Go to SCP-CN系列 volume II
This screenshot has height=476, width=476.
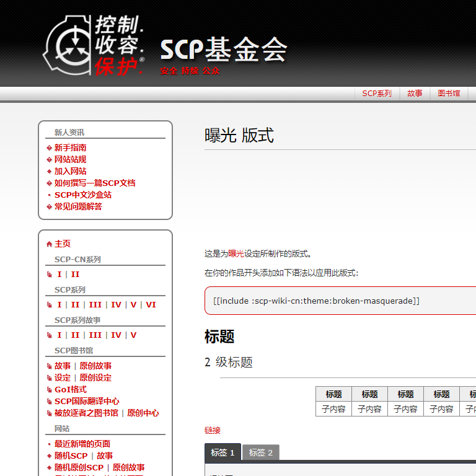[75, 275]
